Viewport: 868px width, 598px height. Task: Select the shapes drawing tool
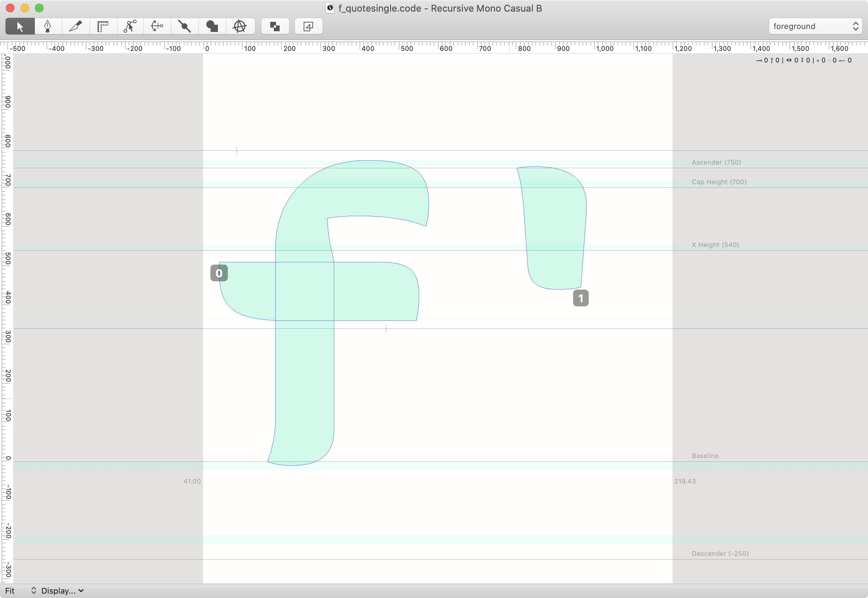coord(212,26)
